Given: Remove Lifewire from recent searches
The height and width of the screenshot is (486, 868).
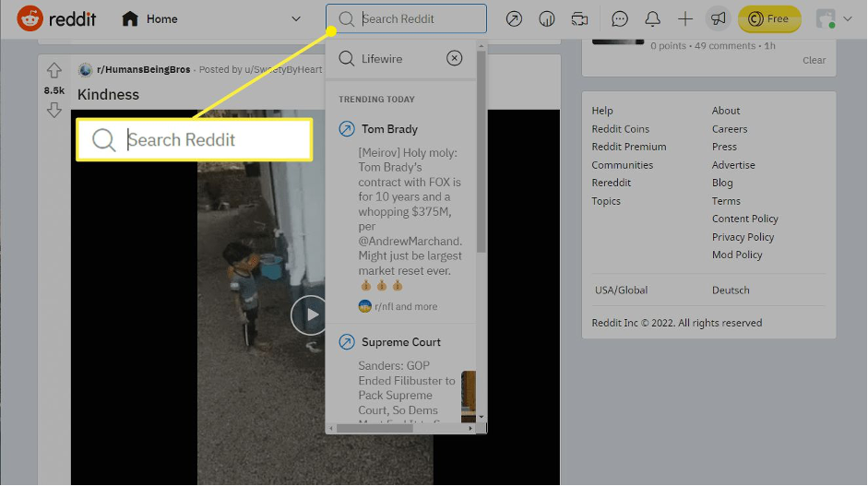Looking at the screenshot, I should [x=454, y=59].
